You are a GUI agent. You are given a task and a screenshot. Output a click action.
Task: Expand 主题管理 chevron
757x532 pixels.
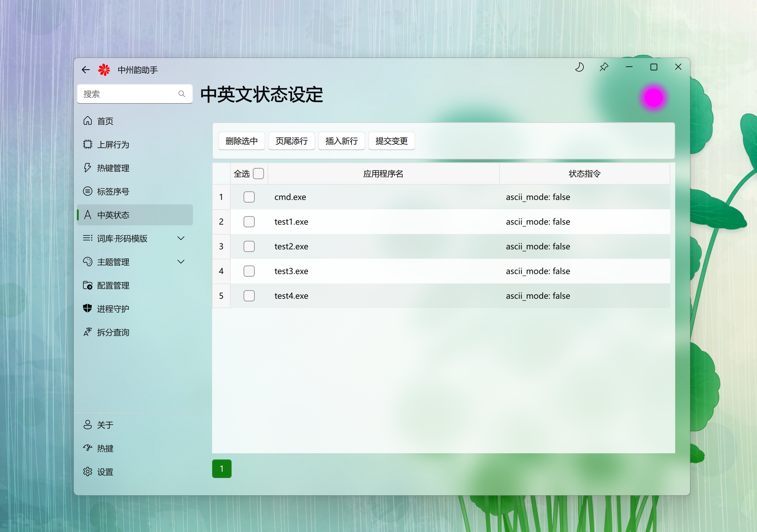tap(181, 262)
